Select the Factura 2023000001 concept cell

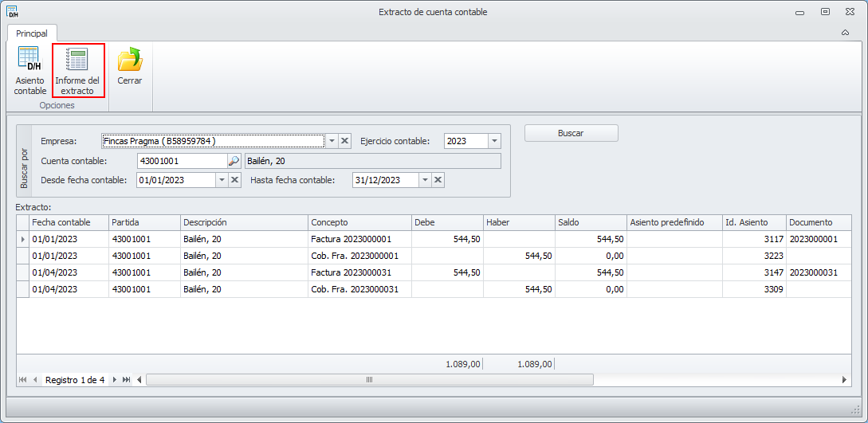coord(359,240)
